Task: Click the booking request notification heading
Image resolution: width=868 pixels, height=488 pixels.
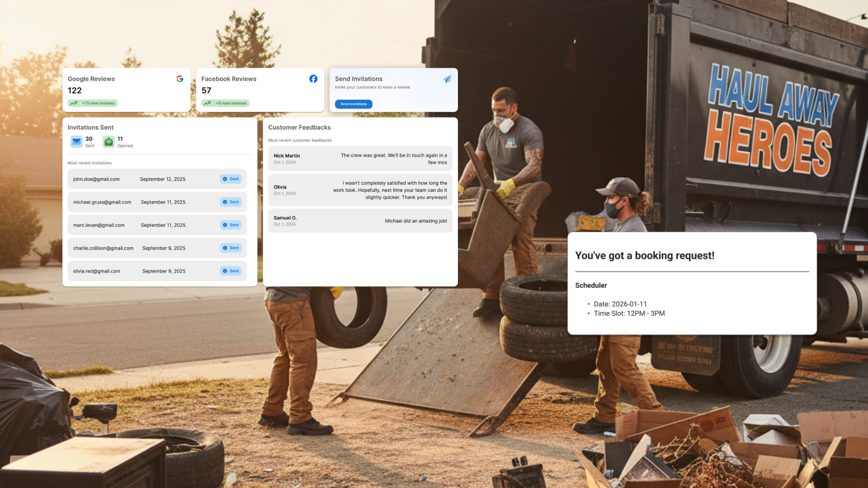Action: tap(645, 255)
